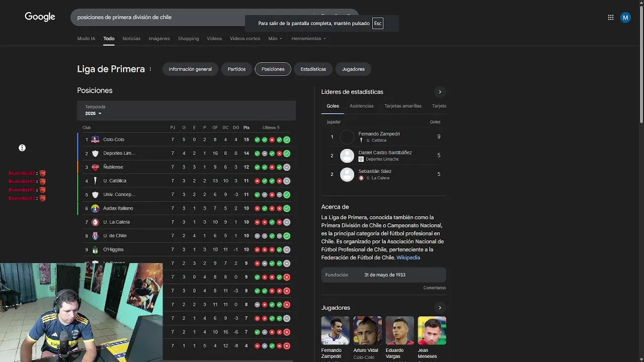Switch to Videos cortos tab
The width and height of the screenshot is (644, 362).
point(245,39)
